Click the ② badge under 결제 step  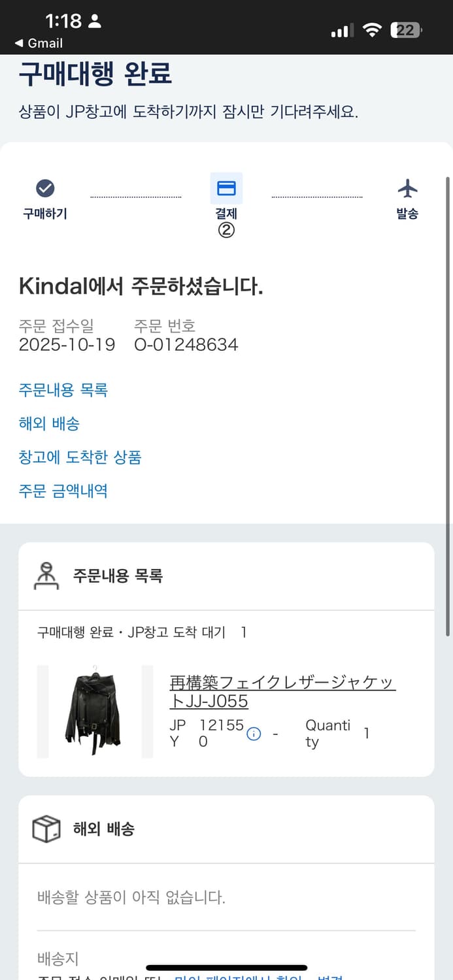(x=226, y=230)
